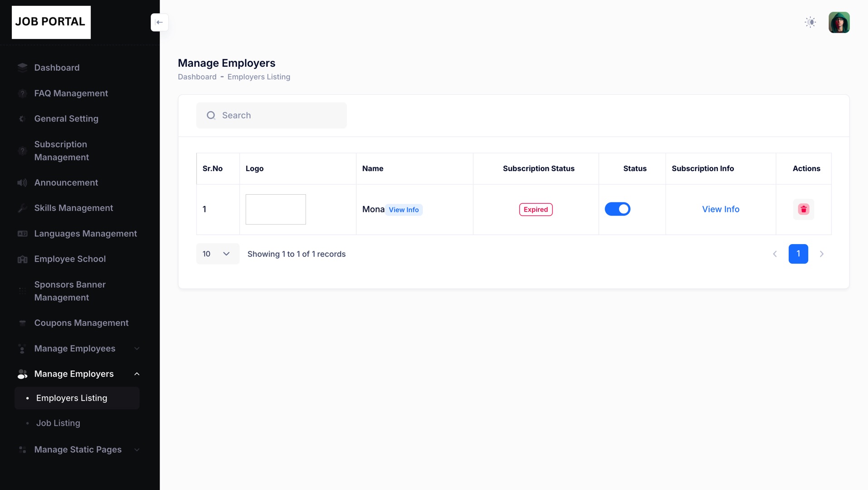
Task: Delete employer Mona with trash icon
Action: (x=803, y=209)
